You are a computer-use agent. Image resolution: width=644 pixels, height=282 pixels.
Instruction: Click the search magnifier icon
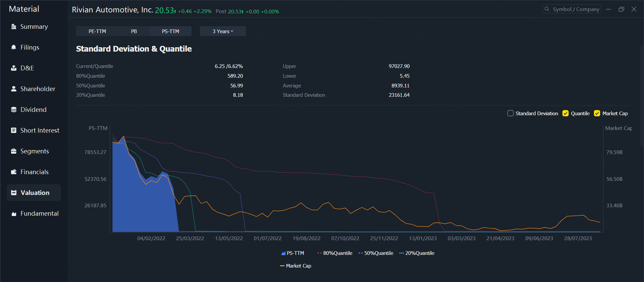(547, 9)
